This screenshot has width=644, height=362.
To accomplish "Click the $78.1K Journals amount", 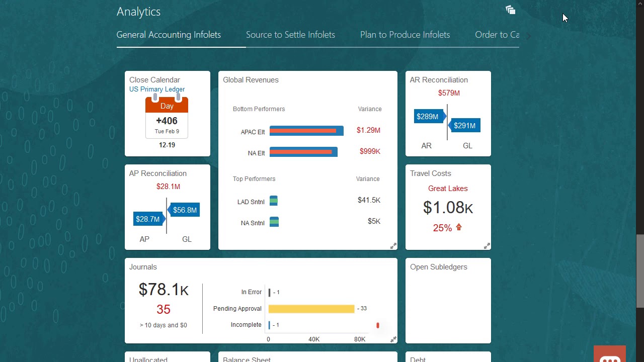I will click(x=164, y=290).
